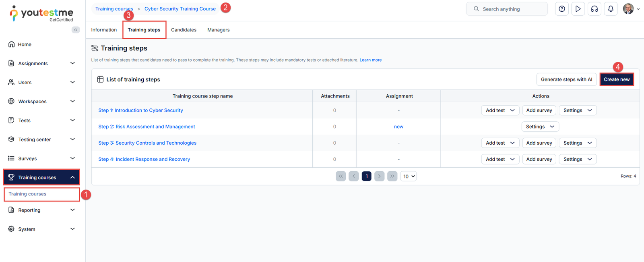Screen dimensions: 644x262
Task: Open Settings dropdown for Step 2
Action: pyautogui.click(x=540, y=127)
